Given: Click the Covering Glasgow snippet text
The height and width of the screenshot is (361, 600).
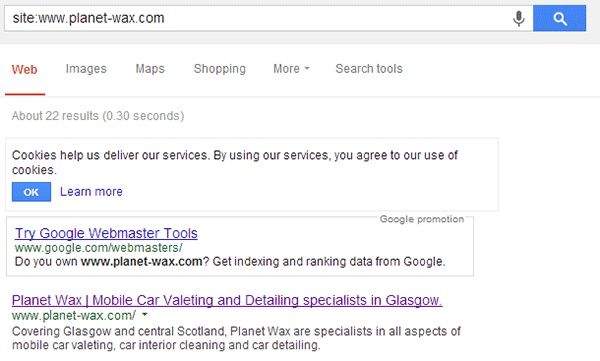Looking at the screenshot, I should pyautogui.click(x=236, y=338).
